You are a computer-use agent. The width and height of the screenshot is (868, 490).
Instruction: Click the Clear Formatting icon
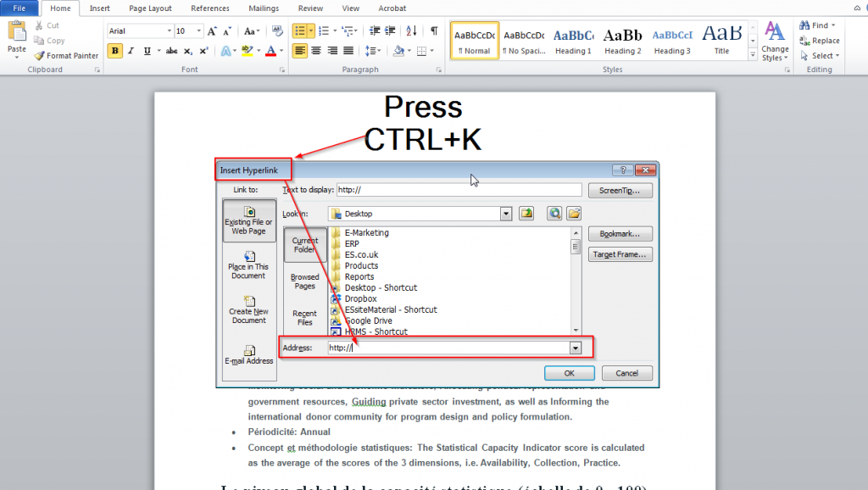277,31
